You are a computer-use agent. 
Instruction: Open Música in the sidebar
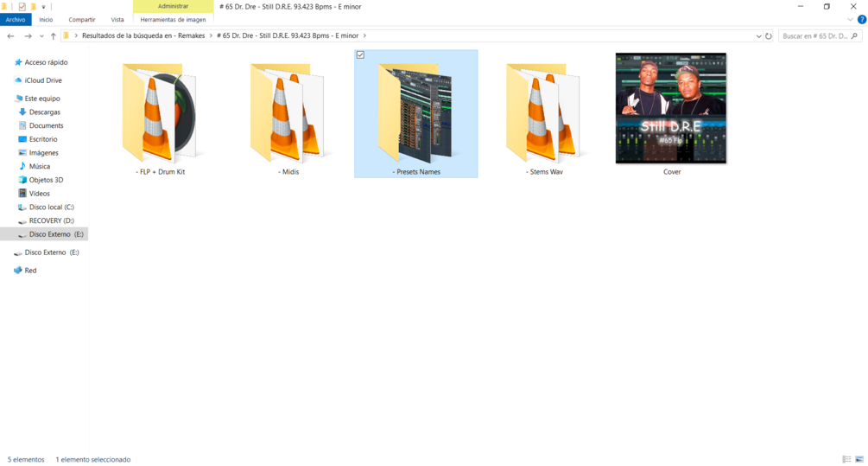[x=40, y=166]
